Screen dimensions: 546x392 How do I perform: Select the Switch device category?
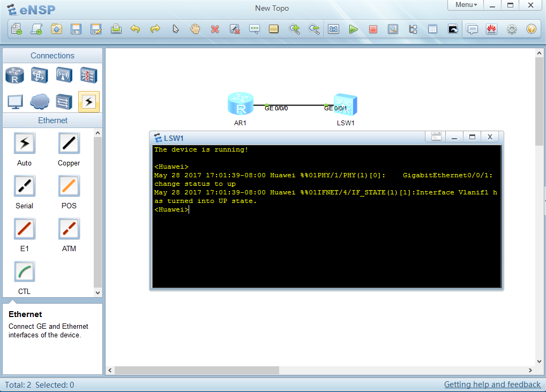tap(39, 75)
